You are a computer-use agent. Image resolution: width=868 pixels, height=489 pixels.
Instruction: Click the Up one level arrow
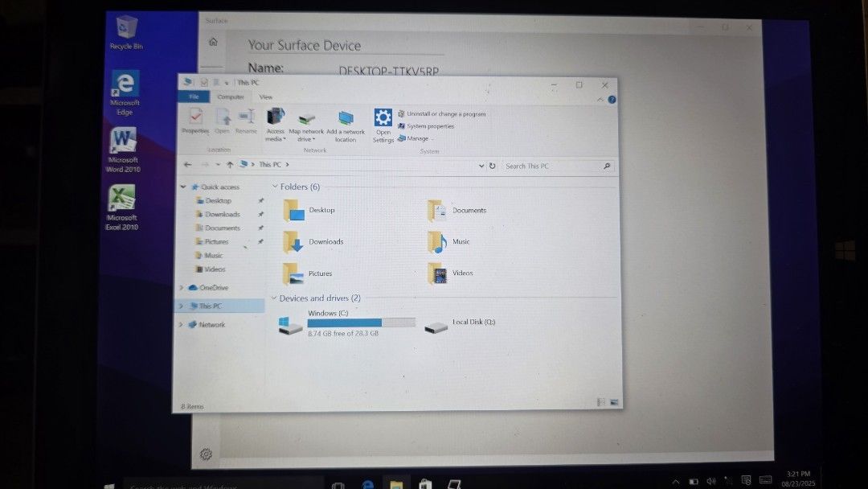[230, 165]
